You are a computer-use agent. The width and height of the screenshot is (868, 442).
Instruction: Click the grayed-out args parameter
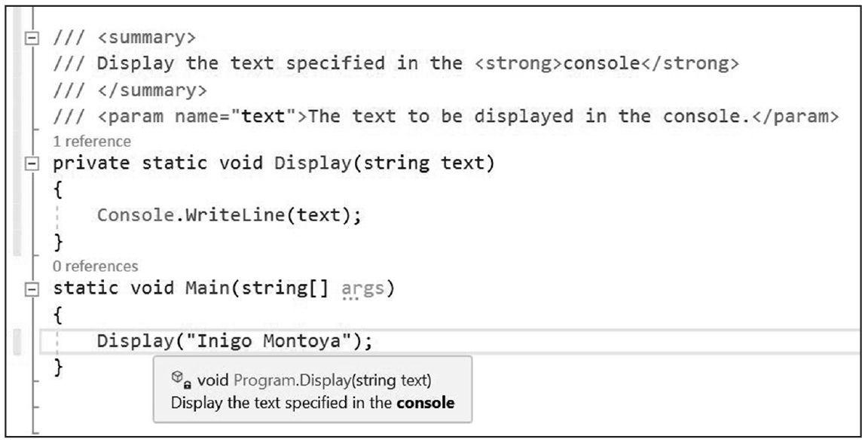click(x=363, y=288)
